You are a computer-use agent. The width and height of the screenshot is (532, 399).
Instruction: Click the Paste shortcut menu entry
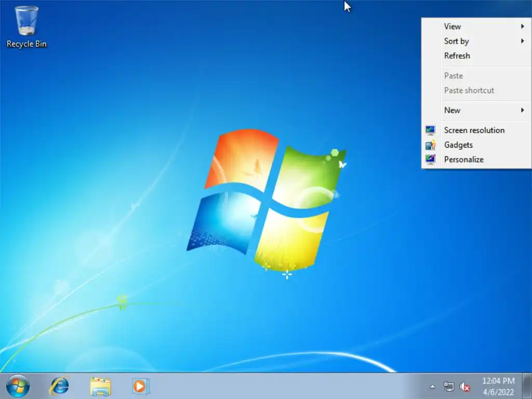click(476, 90)
